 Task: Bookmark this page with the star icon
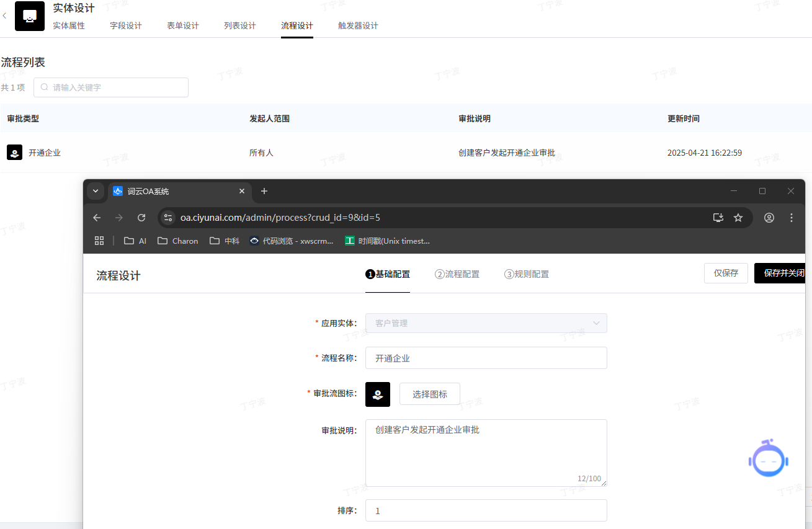(738, 218)
